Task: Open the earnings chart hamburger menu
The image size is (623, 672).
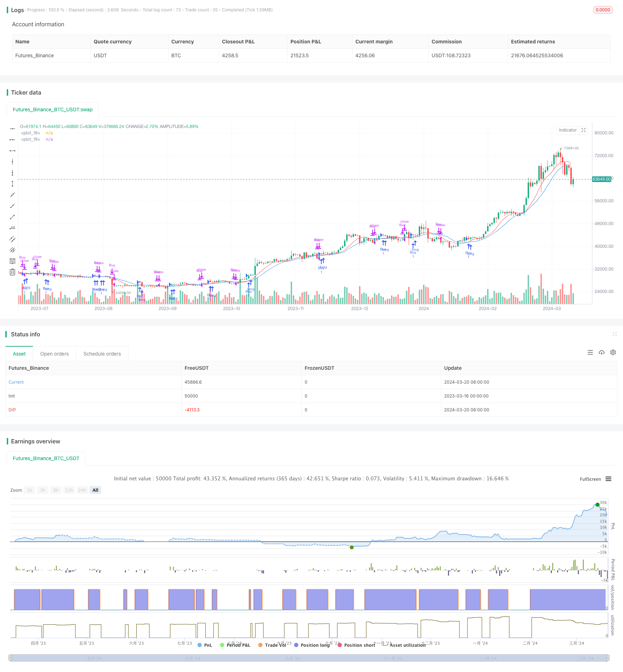Action: pos(608,479)
